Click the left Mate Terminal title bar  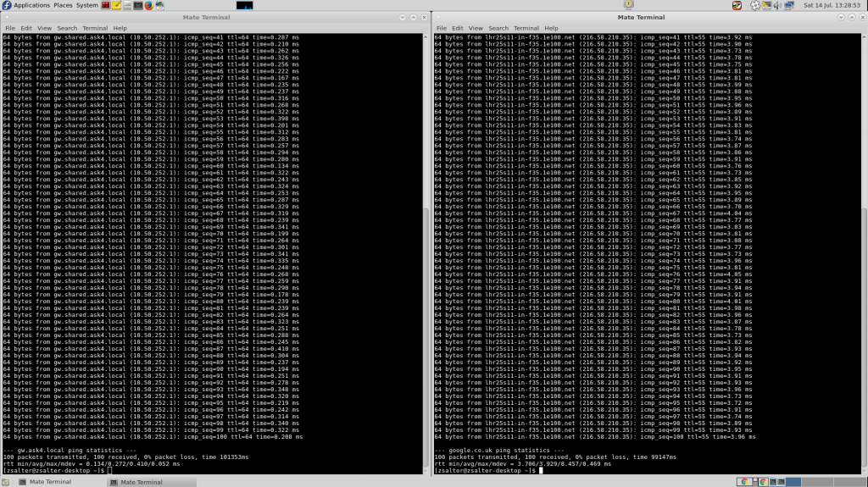coord(206,17)
